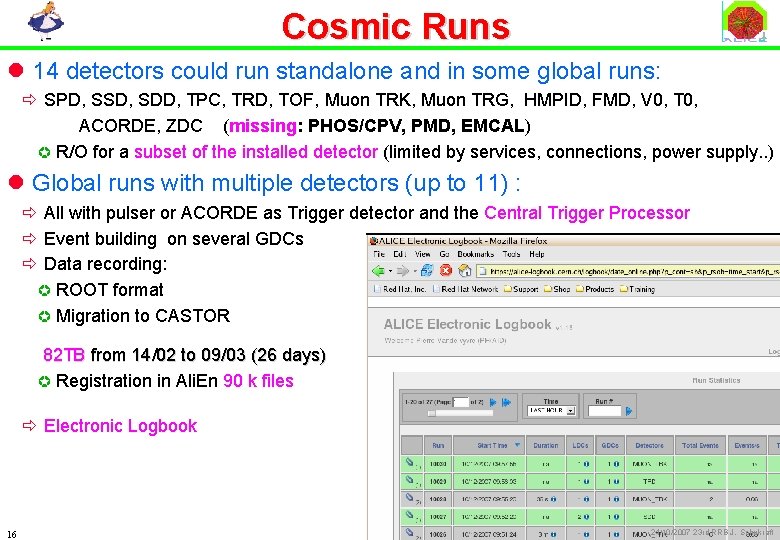Screen dimensions: 780x540
Task: Open the Support bookmark folder
Action: 521,289
